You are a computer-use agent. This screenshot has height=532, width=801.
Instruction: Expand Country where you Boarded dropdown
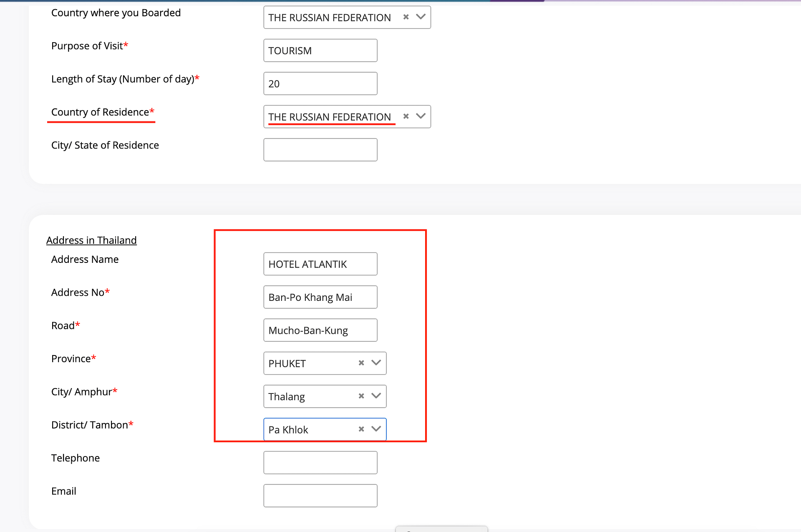click(421, 17)
